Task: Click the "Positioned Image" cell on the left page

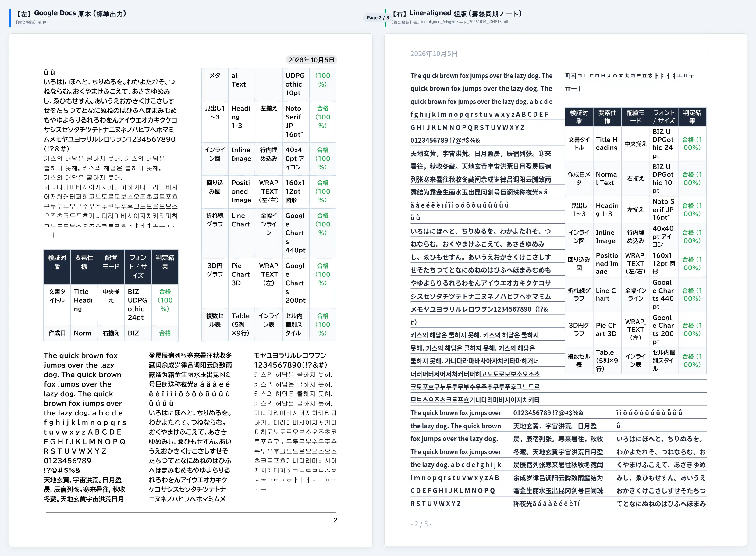Action: pyautogui.click(x=241, y=191)
